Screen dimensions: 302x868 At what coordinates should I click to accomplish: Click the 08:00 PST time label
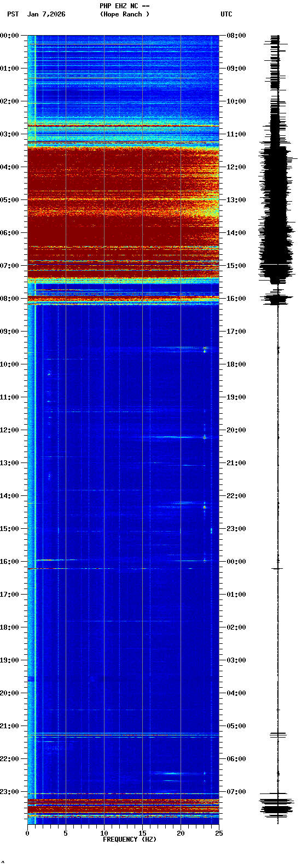tap(10, 299)
